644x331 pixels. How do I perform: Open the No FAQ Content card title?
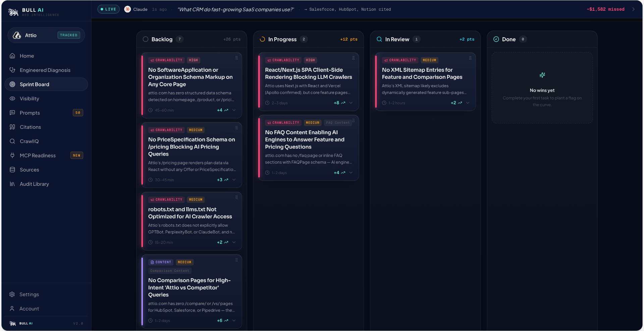click(305, 140)
